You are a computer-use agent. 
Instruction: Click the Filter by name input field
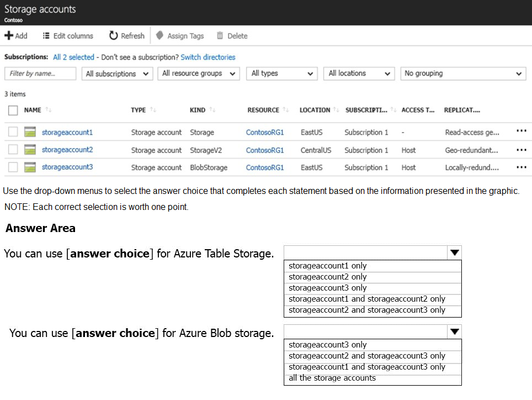(x=40, y=73)
